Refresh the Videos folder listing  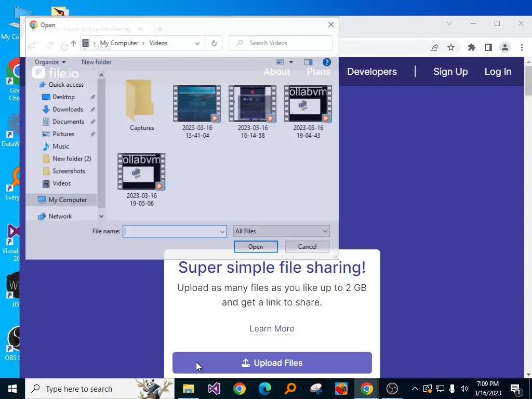click(x=214, y=44)
